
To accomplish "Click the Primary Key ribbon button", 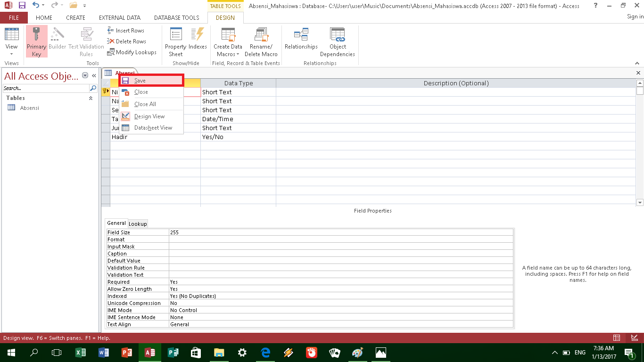I will [37, 42].
